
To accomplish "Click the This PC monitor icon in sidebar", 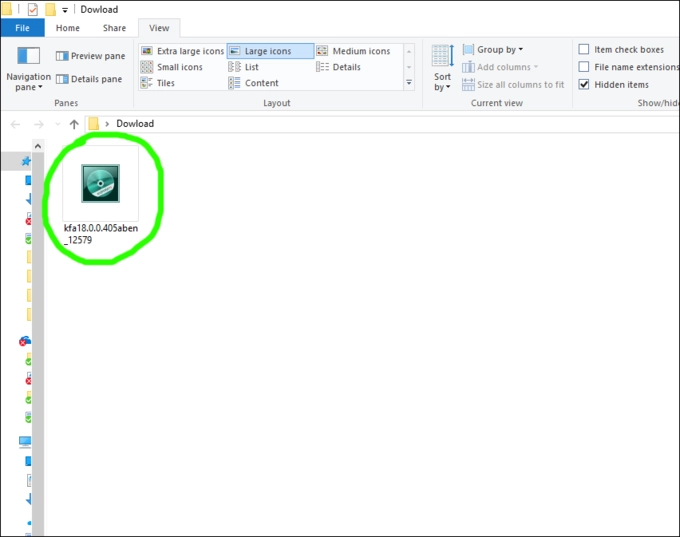I will click(25, 442).
